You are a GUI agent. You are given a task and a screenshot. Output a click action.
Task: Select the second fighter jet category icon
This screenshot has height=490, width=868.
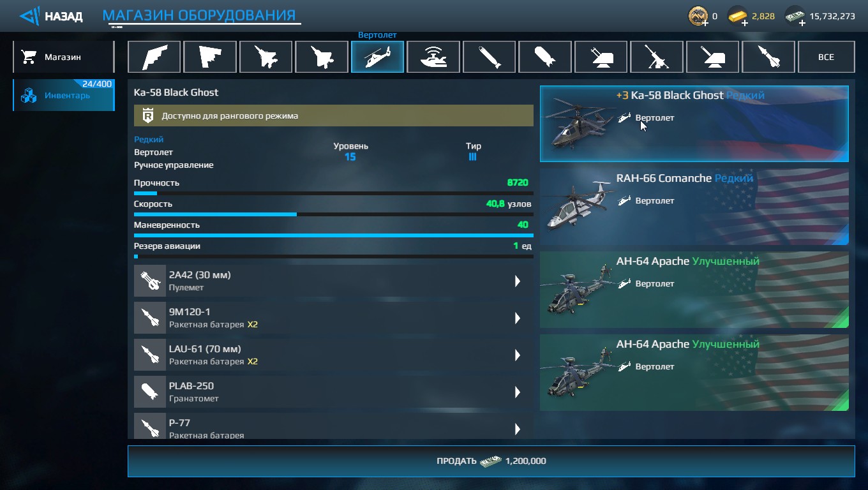coord(322,57)
